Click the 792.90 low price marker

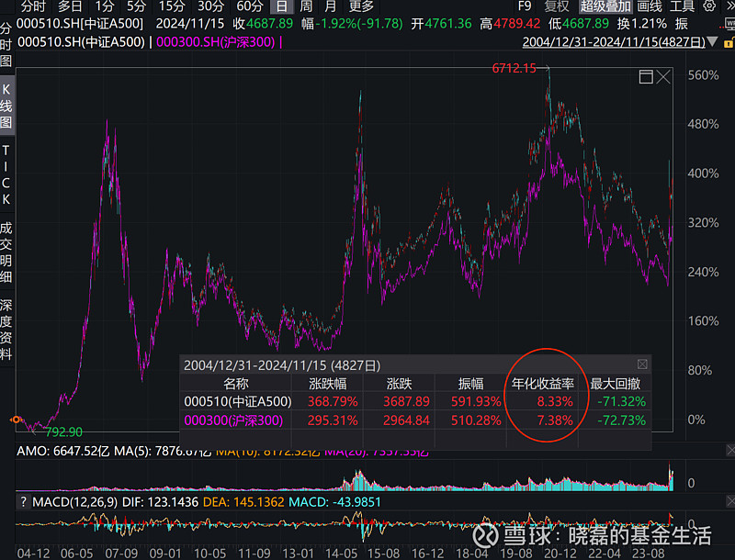[63, 431]
